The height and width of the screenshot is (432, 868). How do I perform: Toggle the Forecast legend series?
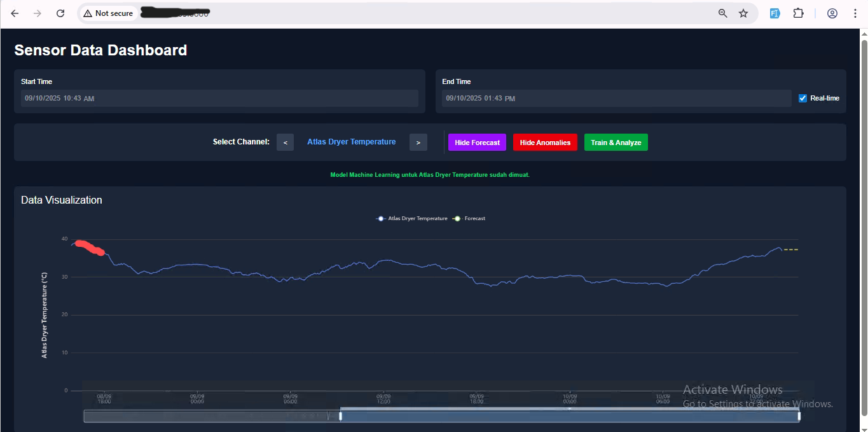coord(469,218)
